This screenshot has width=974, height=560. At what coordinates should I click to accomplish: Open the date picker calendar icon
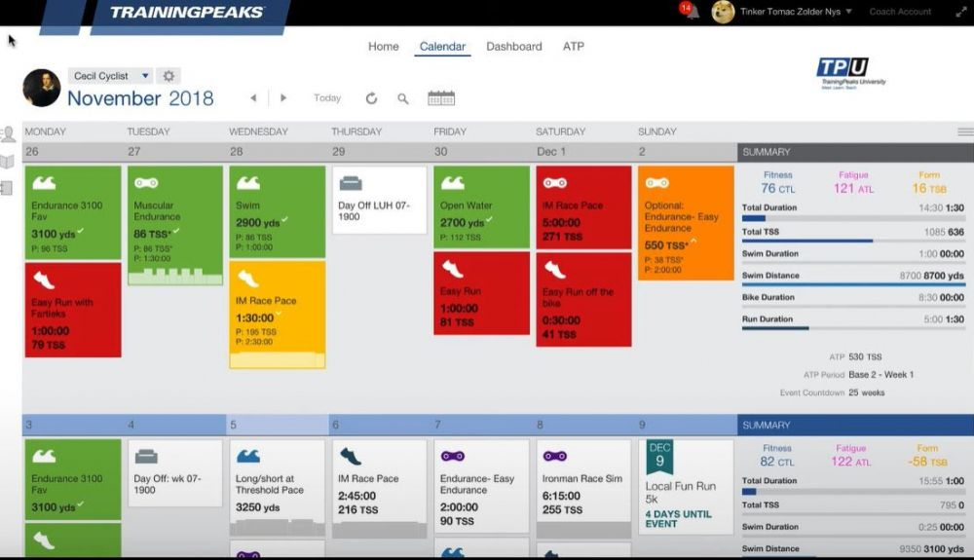click(x=441, y=98)
